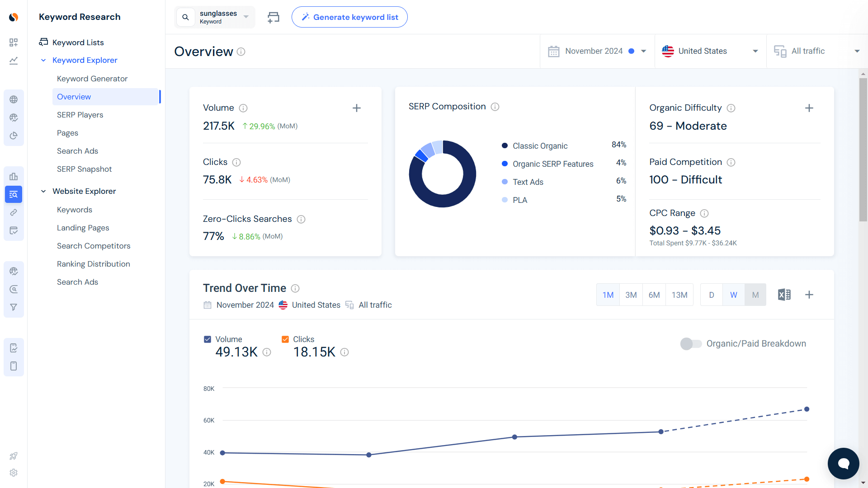
Task: Select the filter funnel icon in sidebar
Action: pos(14,307)
